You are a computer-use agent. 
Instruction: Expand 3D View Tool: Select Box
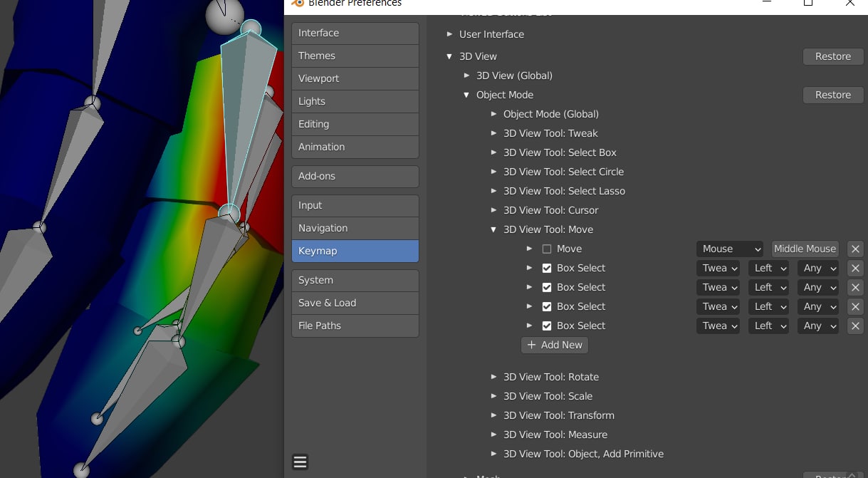tap(493, 152)
